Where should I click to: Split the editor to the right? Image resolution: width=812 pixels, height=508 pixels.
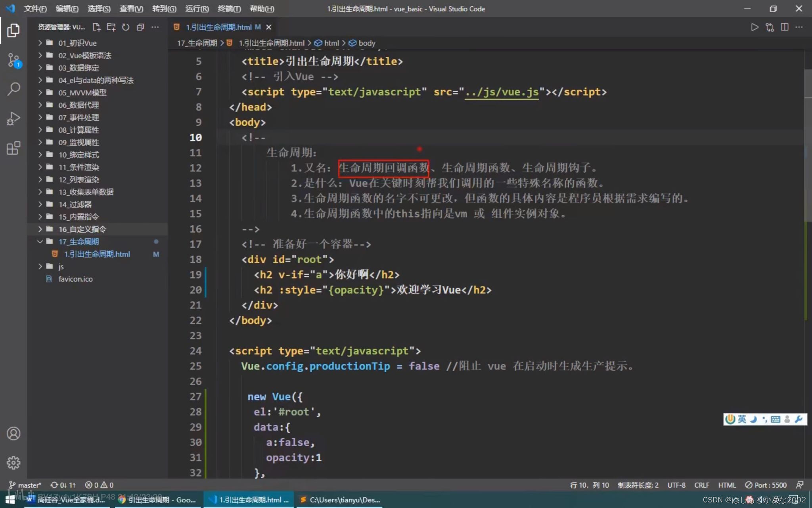[784, 27]
